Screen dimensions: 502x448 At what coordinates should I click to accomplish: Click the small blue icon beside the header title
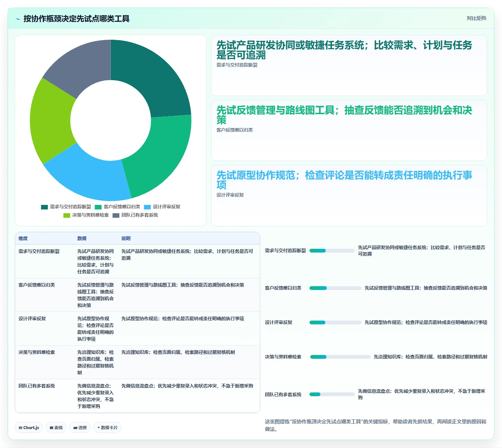pyautogui.click(x=18, y=19)
